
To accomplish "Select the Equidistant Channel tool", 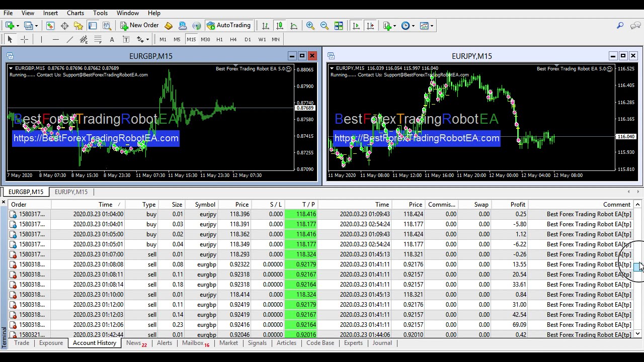I will (84, 39).
